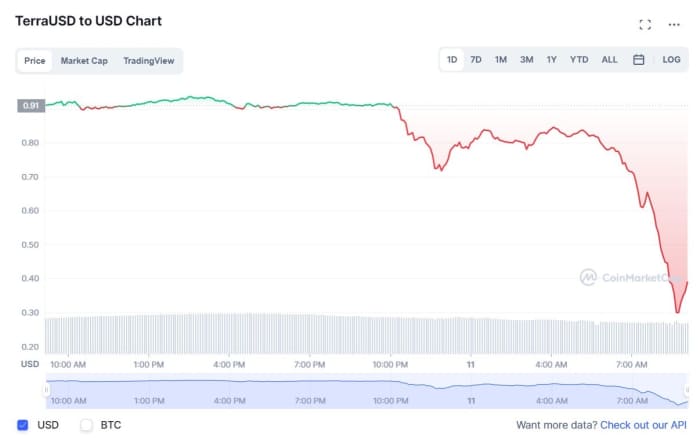The width and height of the screenshot is (700, 446).
Task: Toggle LOG scale on the chart
Action: click(671, 60)
